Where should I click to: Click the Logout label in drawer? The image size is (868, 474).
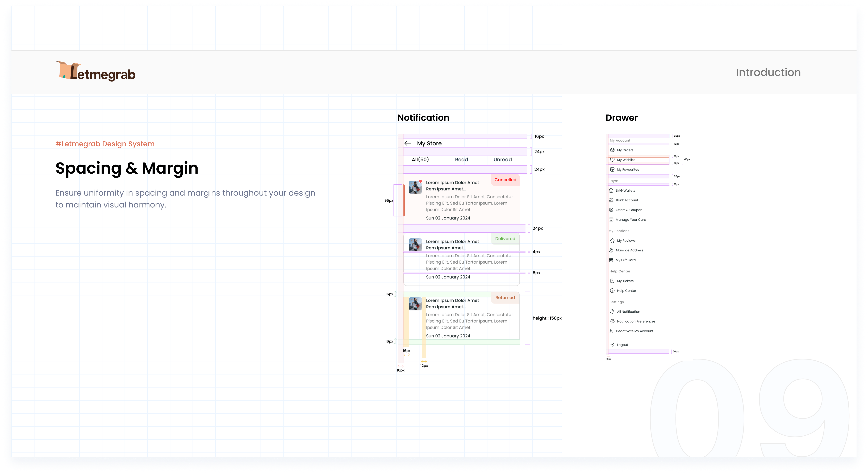622,345
